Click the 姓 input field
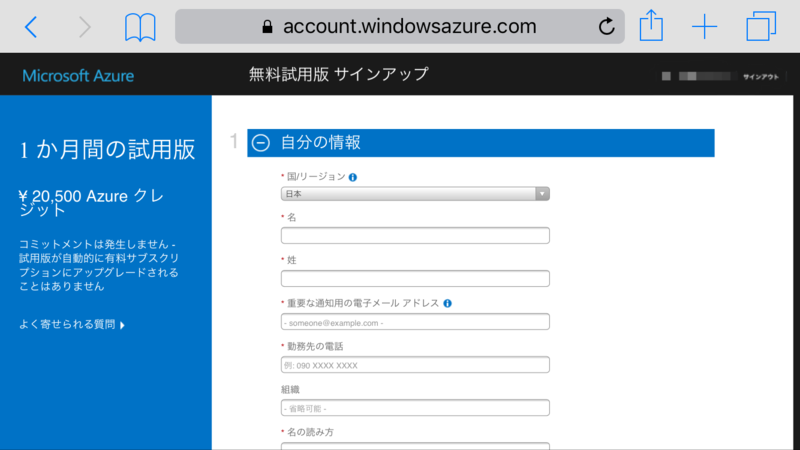This screenshot has height=450, width=800. (x=415, y=278)
